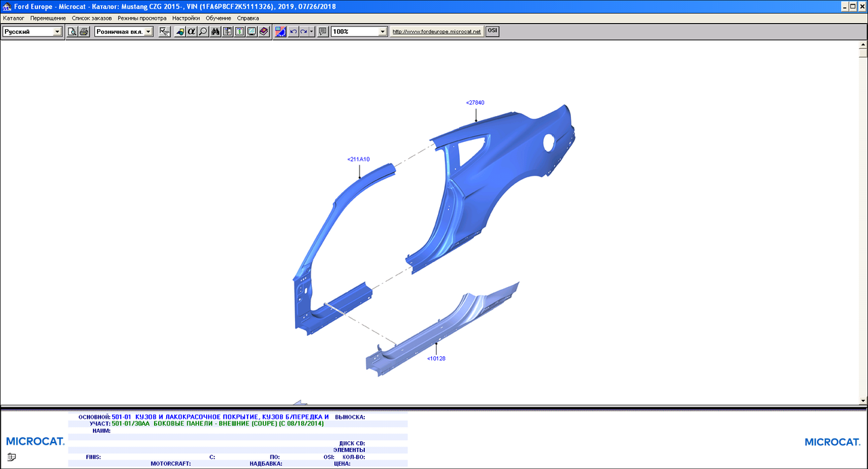Click the alpha symbol toolbar icon
The width and height of the screenshot is (868, 469).
[191, 31]
